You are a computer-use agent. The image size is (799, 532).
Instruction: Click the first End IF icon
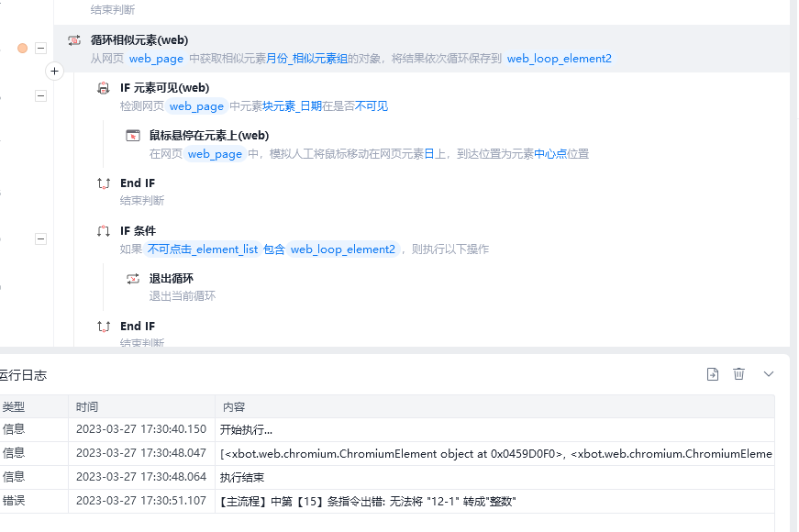pyautogui.click(x=104, y=183)
